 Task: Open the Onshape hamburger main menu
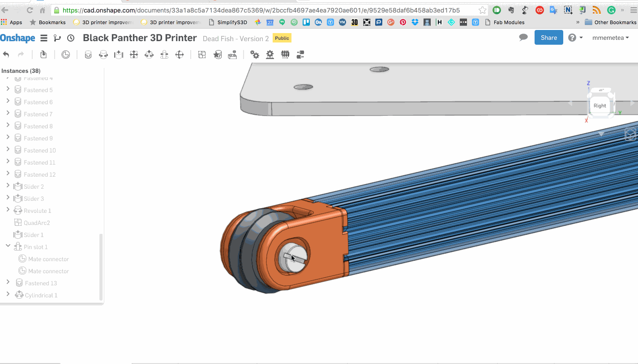tap(44, 38)
